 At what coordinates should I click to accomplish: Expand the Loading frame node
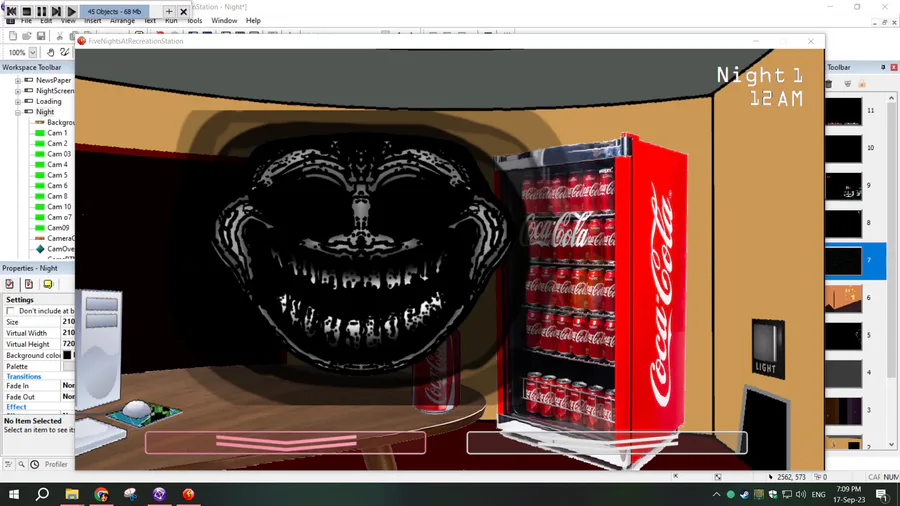[18, 102]
